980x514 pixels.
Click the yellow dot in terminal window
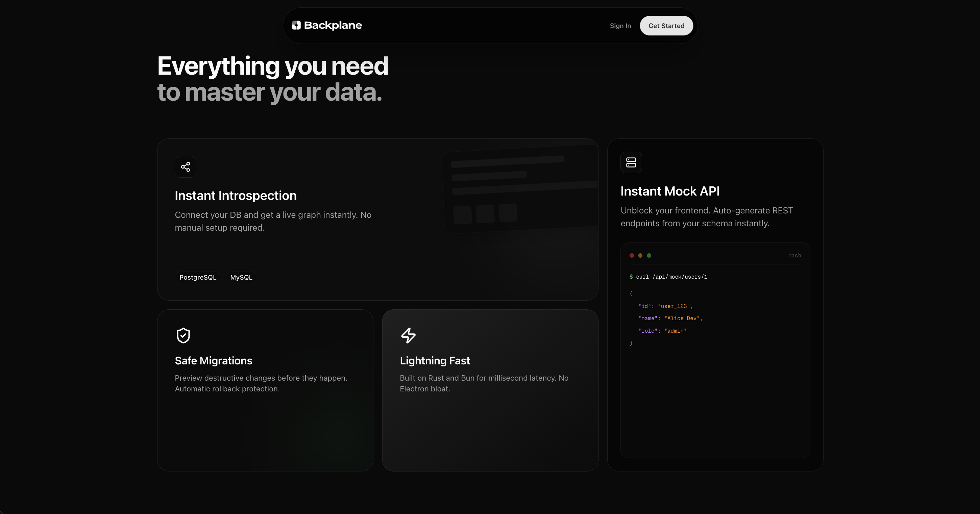tap(640, 255)
